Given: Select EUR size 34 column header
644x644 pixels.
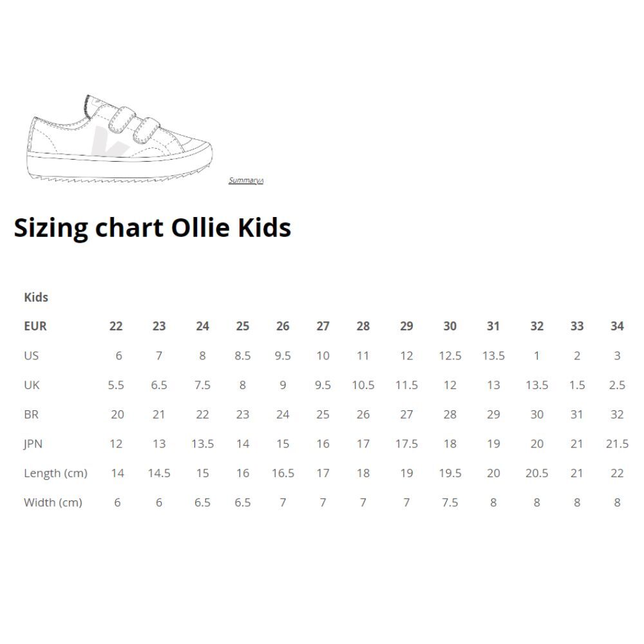Looking at the screenshot, I should [x=617, y=326].
